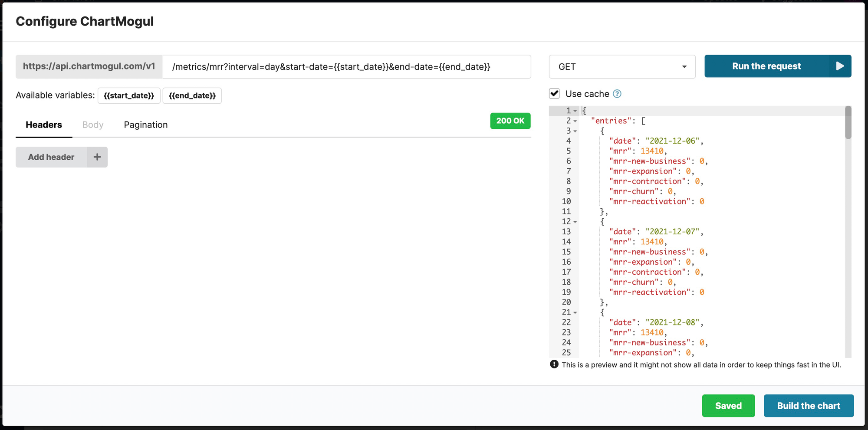The height and width of the screenshot is (430, 868).
Task: Click the "2021-12-07" date value
Action: click(x=672, y=232)
